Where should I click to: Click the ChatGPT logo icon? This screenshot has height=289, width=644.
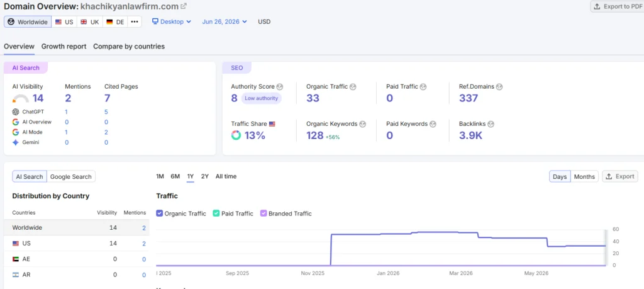point(16,112)
